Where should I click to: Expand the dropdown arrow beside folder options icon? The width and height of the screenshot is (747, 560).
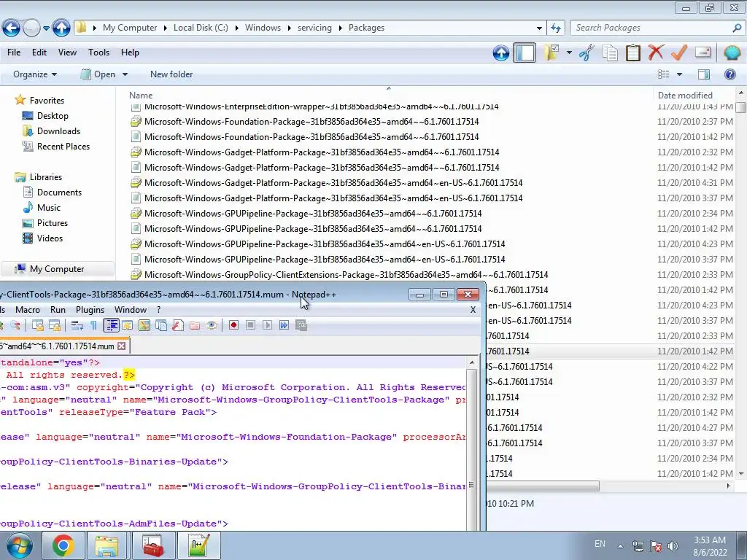pos(569,52)
